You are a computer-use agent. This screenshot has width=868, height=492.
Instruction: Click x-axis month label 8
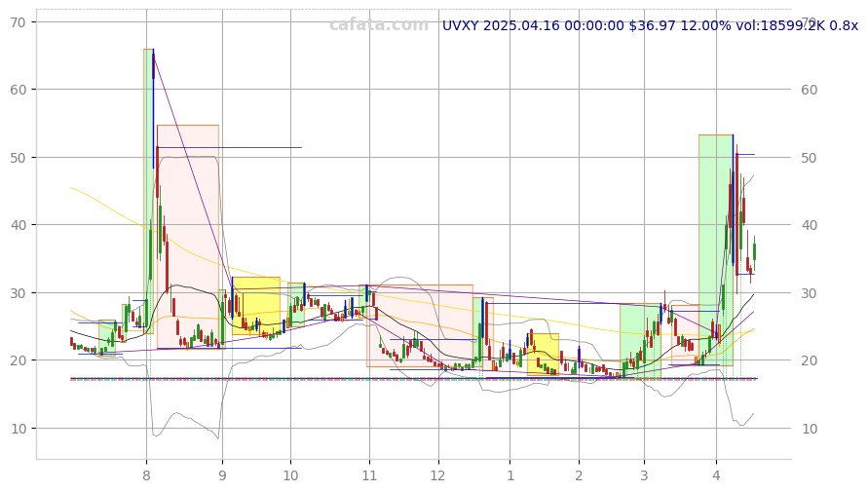[x=146, y=475]
